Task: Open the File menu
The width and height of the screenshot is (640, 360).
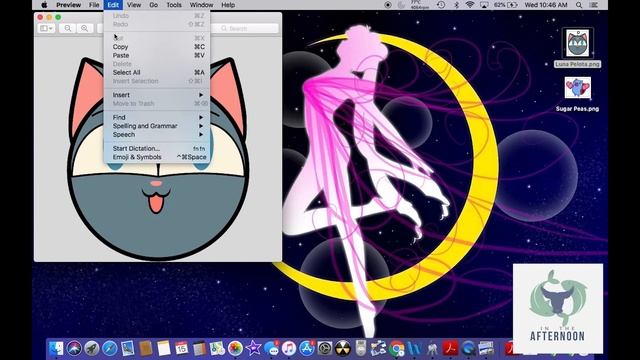Action: [x=94, y=5]
